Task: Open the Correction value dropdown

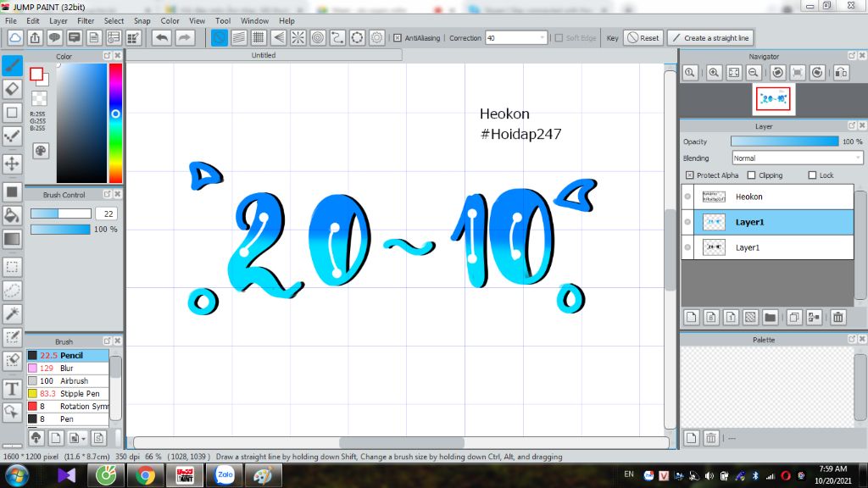Action: [542, 37]
